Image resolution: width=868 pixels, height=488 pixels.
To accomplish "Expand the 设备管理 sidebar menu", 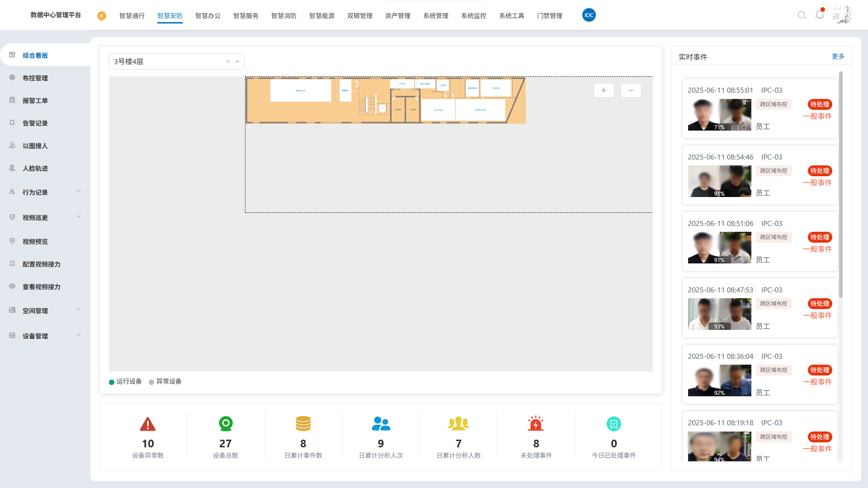I will tap(79, 335).
